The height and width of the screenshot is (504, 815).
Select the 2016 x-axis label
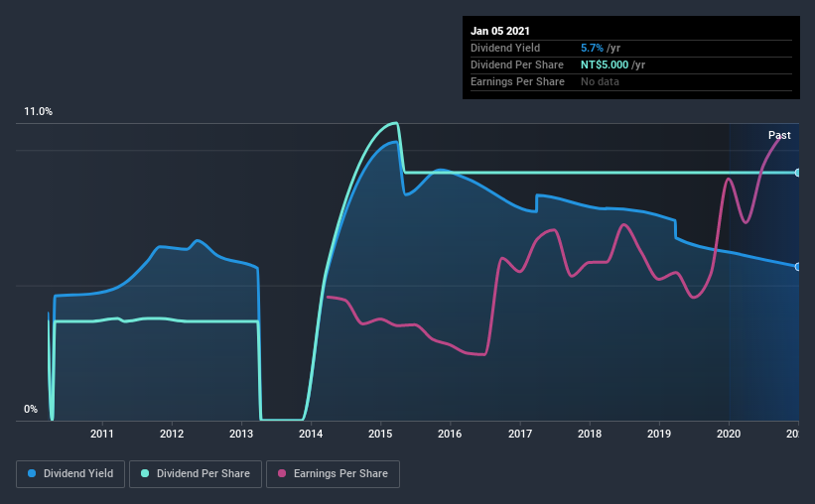click(x=450, y=434)
